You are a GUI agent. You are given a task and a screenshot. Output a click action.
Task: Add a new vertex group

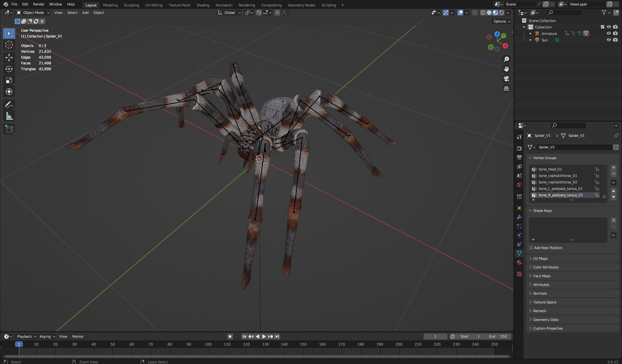point(614,168)
